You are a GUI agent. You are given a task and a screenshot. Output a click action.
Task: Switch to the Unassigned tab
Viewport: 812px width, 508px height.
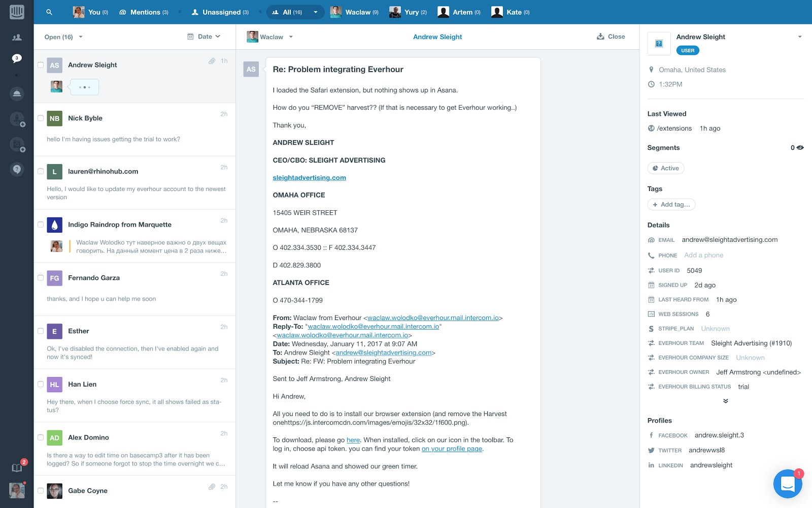click(x=220, y=12)
